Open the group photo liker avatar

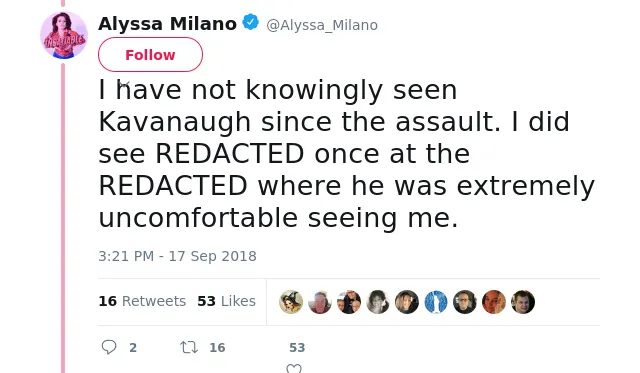coord(349,302)
